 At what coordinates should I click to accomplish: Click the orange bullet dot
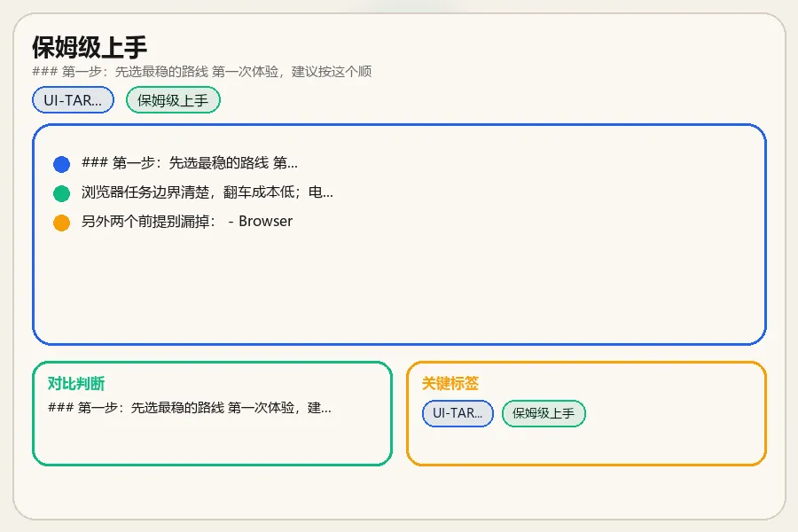(x=61, y=223)
